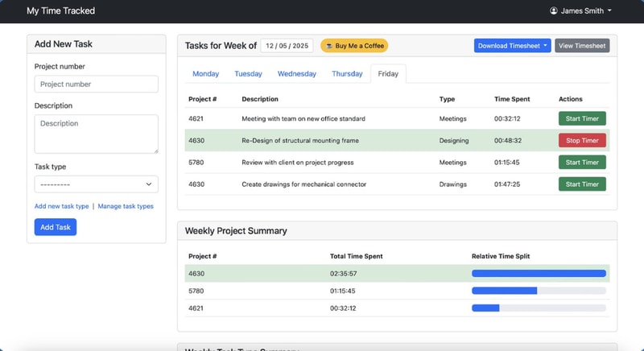Start timer for project 5780 review task
The height and width of the screenshot is (351, 644).
582,163
